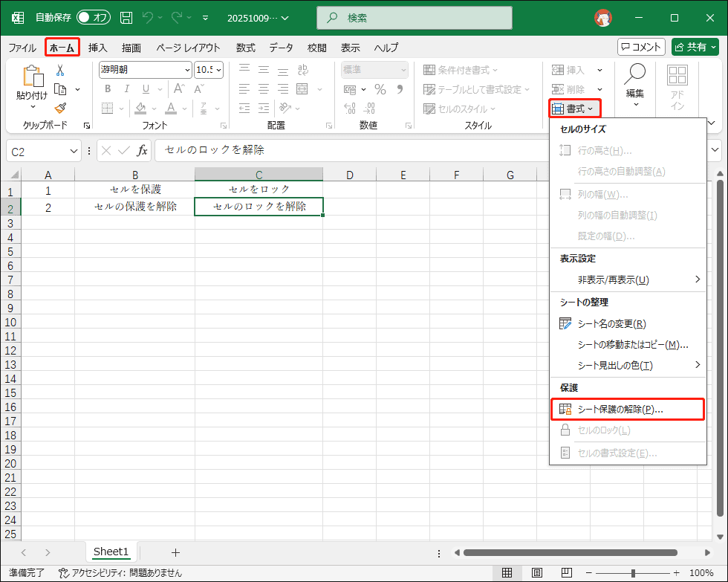This screenshot has height=582, width=728.
Task: Open 非表示/再表示(U) submenu
Action: (628, 279)
